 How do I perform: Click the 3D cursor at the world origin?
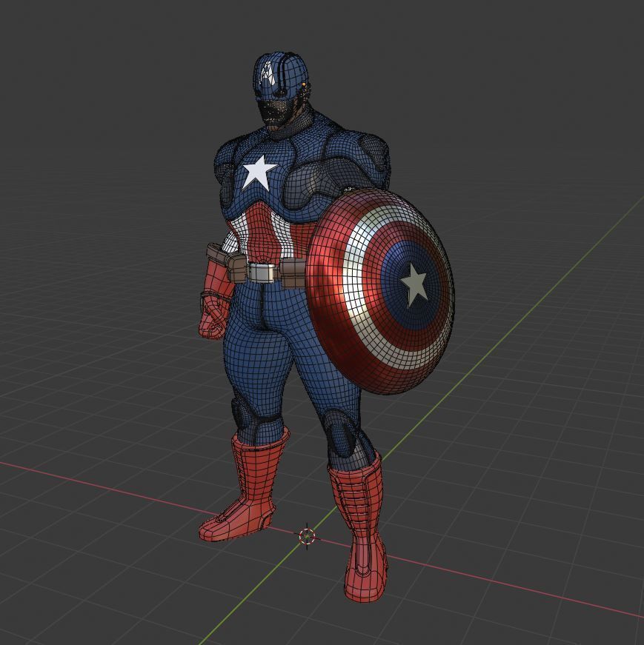click(x=307, y=536)
